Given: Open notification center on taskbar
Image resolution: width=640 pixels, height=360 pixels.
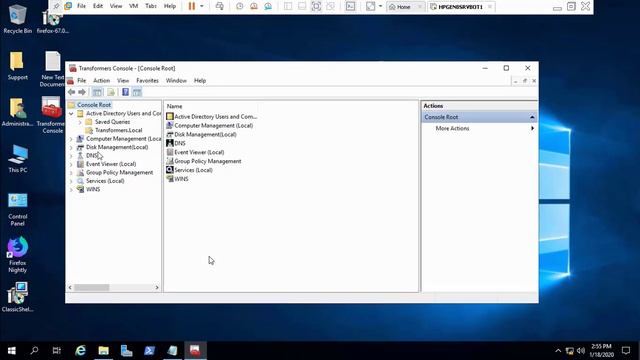Looking at the screenshot, I should [x=626, y=351].
